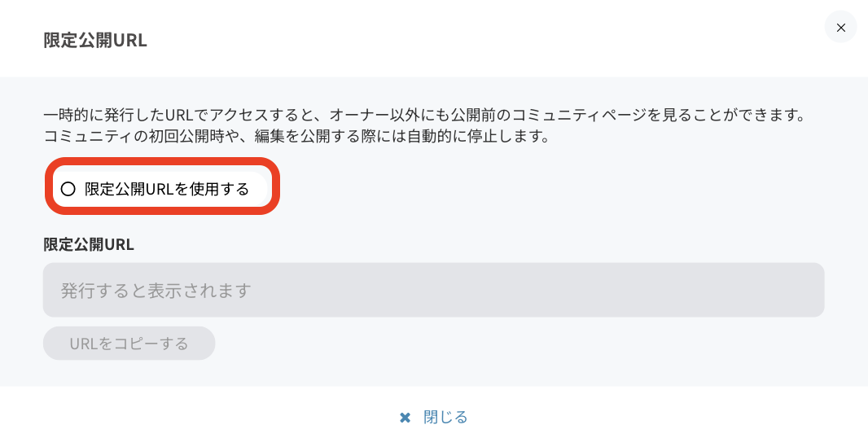Click the 限定公開URL output text field
This screenshot has width=868, height=438.
[433, 290]
